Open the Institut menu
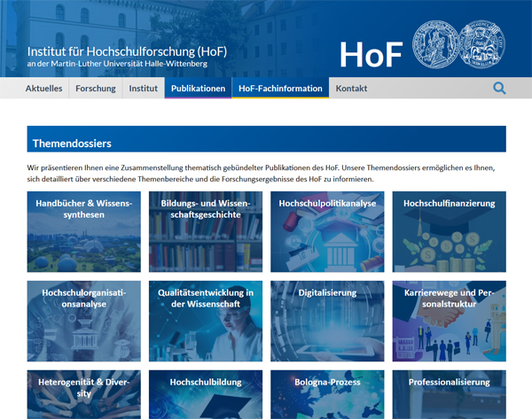The height and width of the screenshot is (419, 532). click(143, 88)
